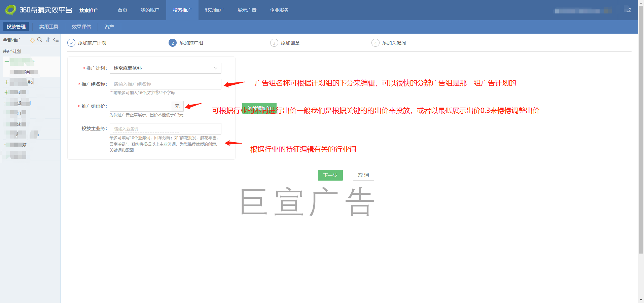Image resolution: width=644 pixels, height=303 pixels.
Task: Open the 推广计划 dropdown showing 蜂窝麻面修补
Action: 166,68
